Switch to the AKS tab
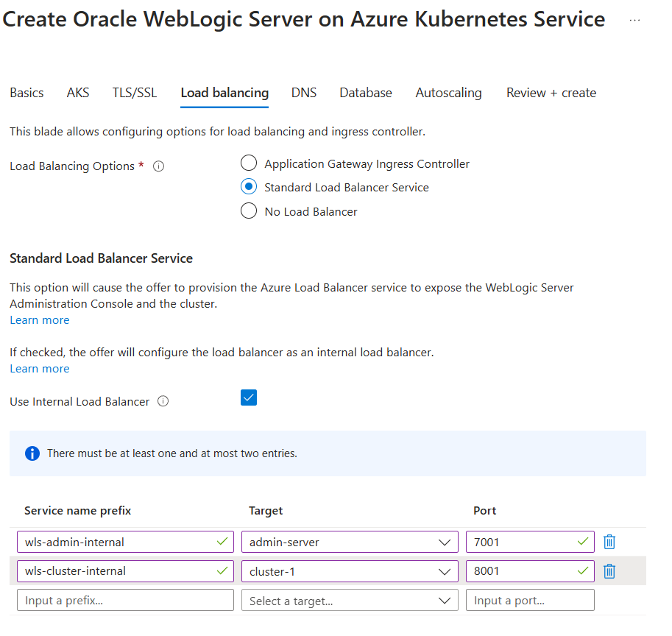The width and height of the screenshot is (672, 636). pyautogui.click(x=78, y=93)
